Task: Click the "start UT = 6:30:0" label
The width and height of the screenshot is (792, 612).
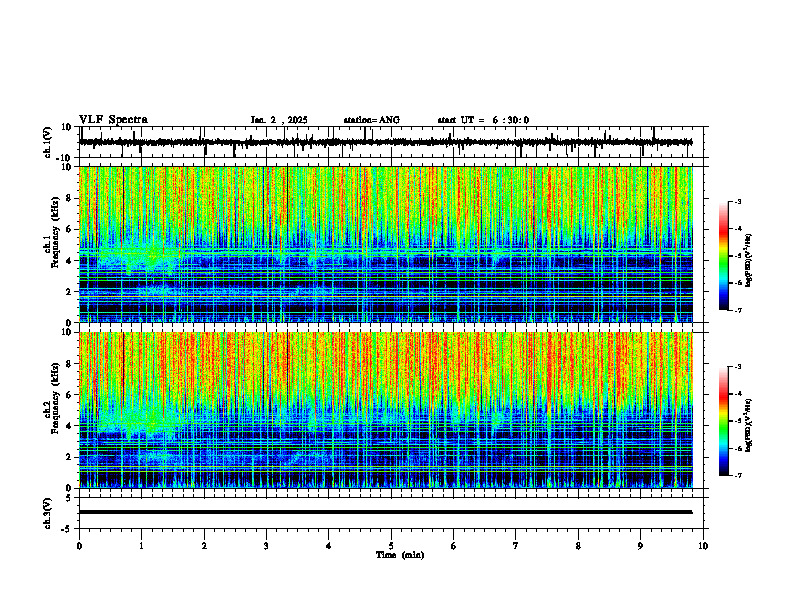Action: click(483, 120)
